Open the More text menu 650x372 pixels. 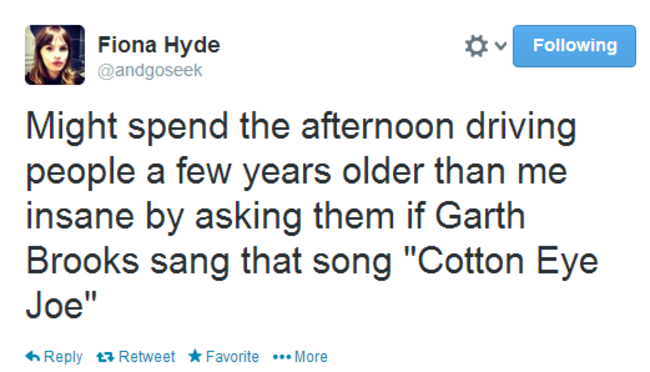(311, 357)
